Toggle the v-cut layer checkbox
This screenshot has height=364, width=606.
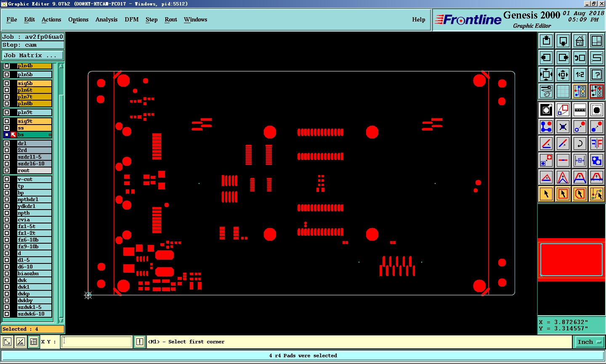tap(7, 179)
